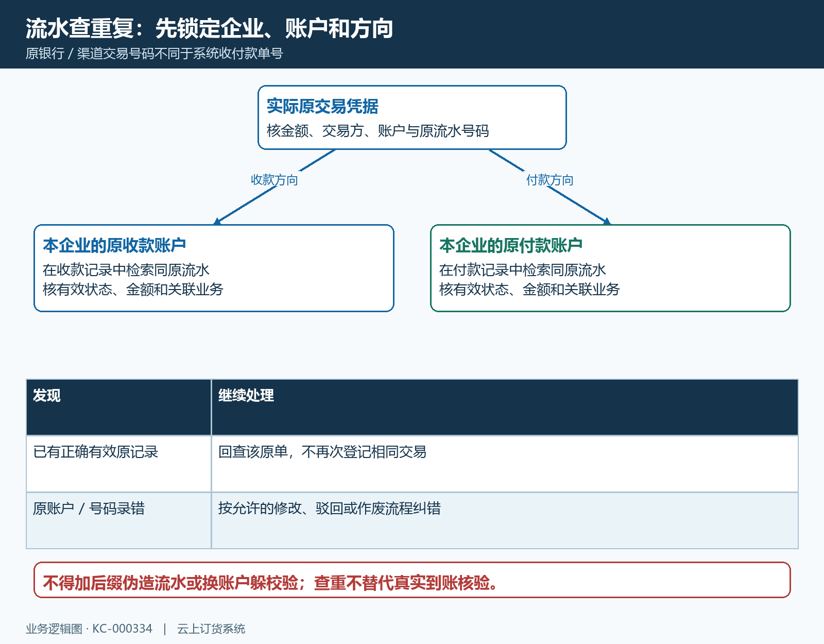Image resolution: width=824 pixels, height=644 pixels.
Task: Click the line 核金额、交易方、账户与原流水号码
Action: point(377,131)
